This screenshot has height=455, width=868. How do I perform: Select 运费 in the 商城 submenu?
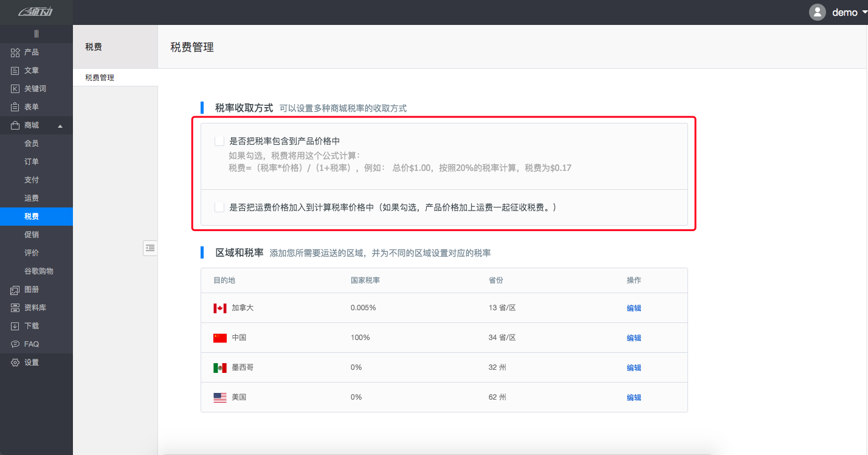pos(32,198)
